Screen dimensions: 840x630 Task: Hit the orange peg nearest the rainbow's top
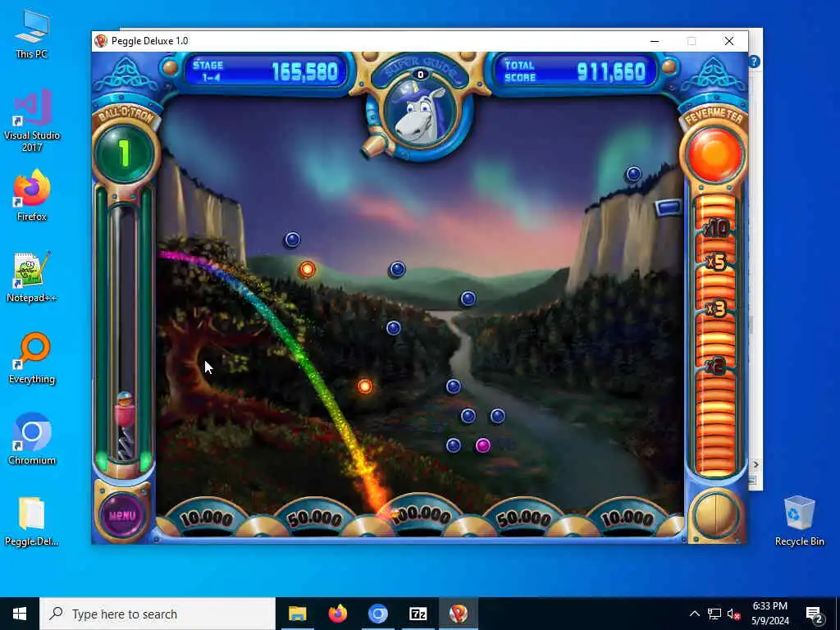click(307, 269)
